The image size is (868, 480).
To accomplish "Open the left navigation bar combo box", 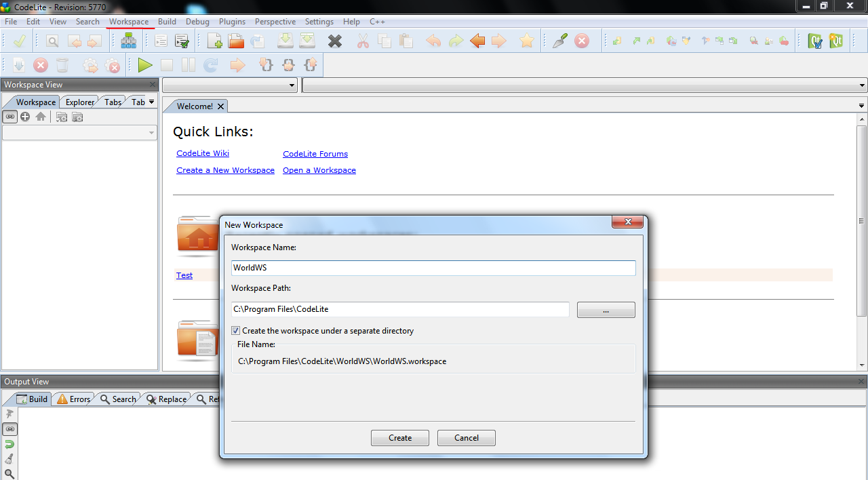I will tap(230, 85).
